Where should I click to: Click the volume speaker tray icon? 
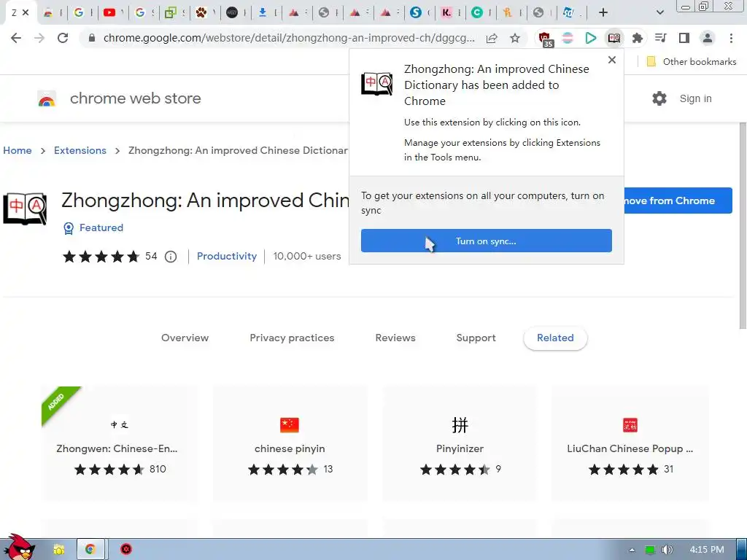pyautogui.click(x=667, y=550)
